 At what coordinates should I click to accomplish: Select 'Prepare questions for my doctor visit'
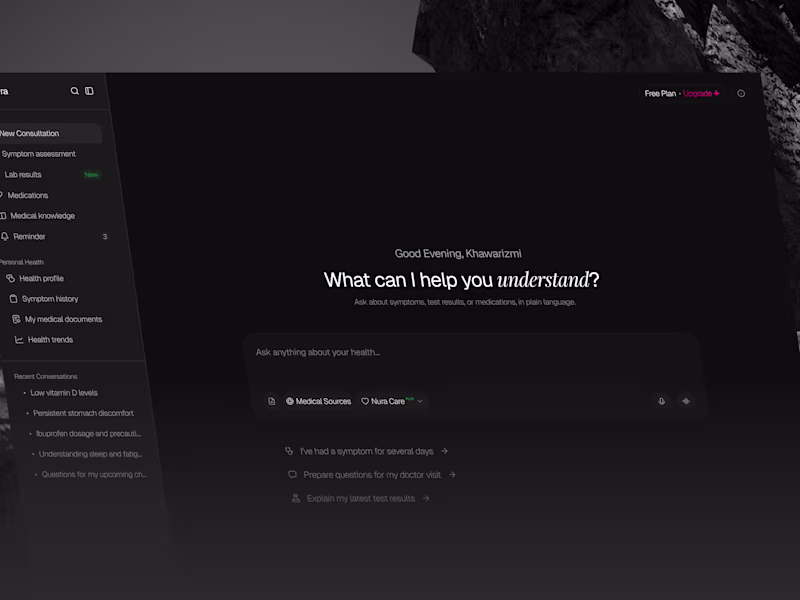point(372,474)
